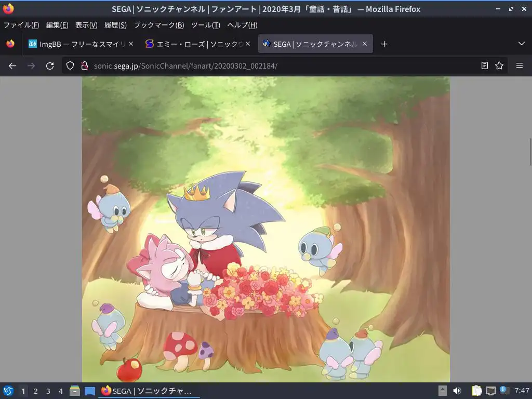Open Firefox application hamburger menu
The width and height of the screenshot is (532, 399).
click(x=520, y=65)
